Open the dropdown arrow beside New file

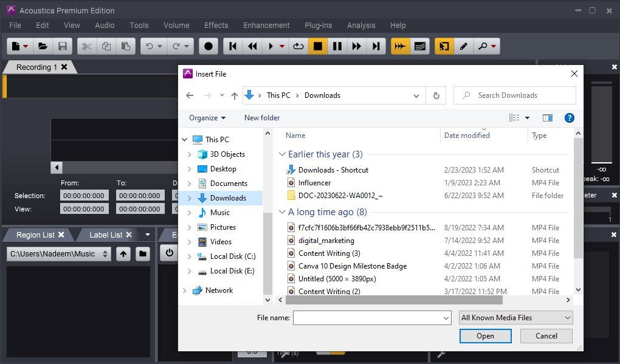(x=26, y=47)
